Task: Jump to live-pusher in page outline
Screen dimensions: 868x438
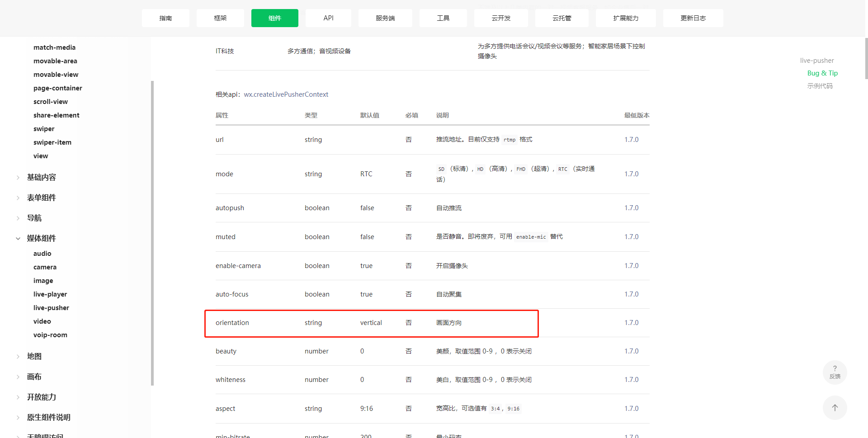Action: (817, 61)
